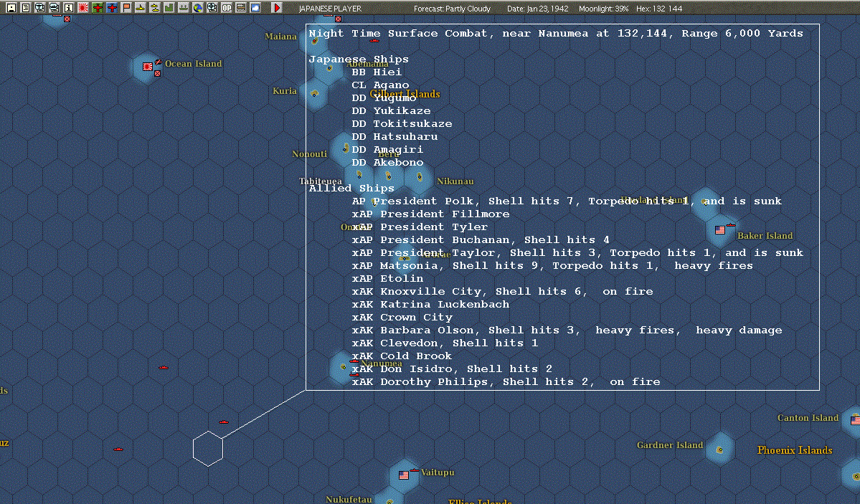Click the 'xAK Dorothy Philips' combat line
Image resolution: width=860 pixels, height=504 pixels.
click(x=506, y=381)
